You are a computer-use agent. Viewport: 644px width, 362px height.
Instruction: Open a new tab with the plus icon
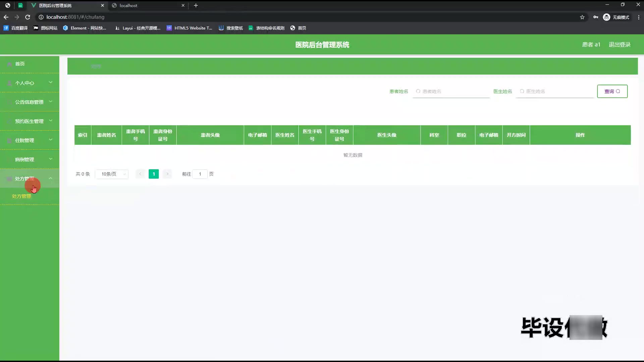(196, 5)
